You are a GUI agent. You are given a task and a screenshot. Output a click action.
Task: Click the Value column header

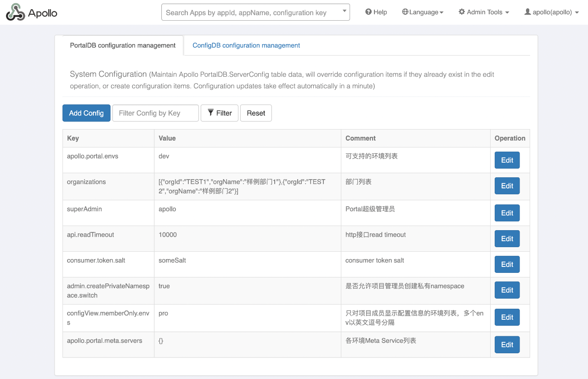248,138
